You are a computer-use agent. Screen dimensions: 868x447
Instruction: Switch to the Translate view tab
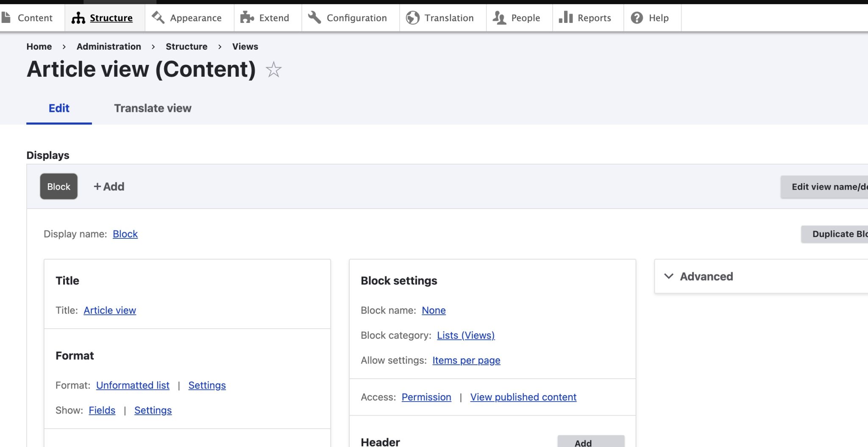coord(152,108)
